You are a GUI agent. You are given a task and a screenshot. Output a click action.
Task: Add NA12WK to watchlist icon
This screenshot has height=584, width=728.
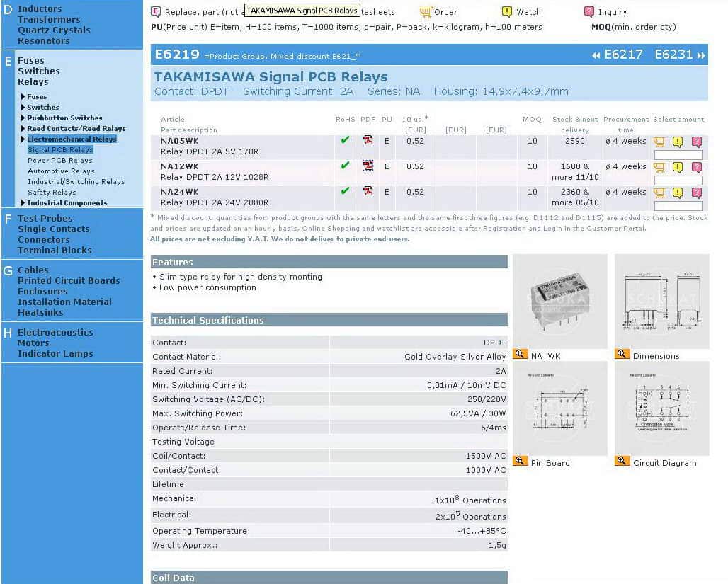point(678,167)
